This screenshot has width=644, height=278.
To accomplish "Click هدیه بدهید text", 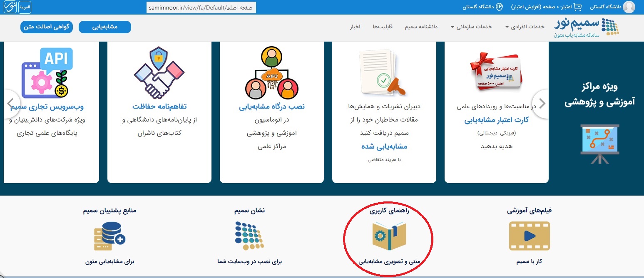I will (x=497, y=146).
